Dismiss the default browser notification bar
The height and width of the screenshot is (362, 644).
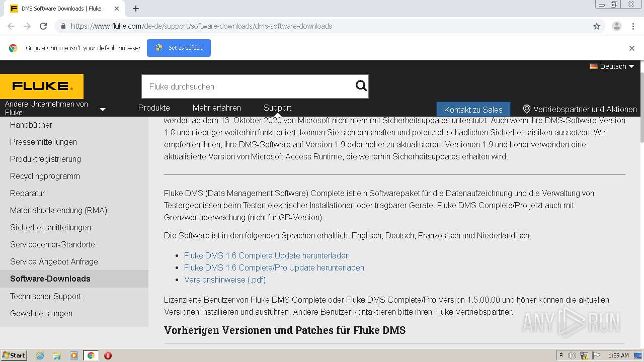pyautogui.click(x=632, y=48)
